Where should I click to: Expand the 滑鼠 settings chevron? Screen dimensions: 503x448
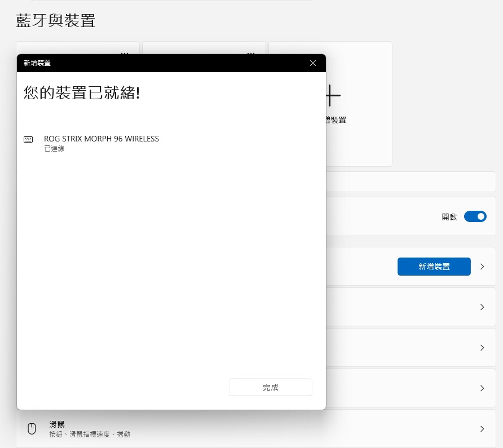pos(482,429)
